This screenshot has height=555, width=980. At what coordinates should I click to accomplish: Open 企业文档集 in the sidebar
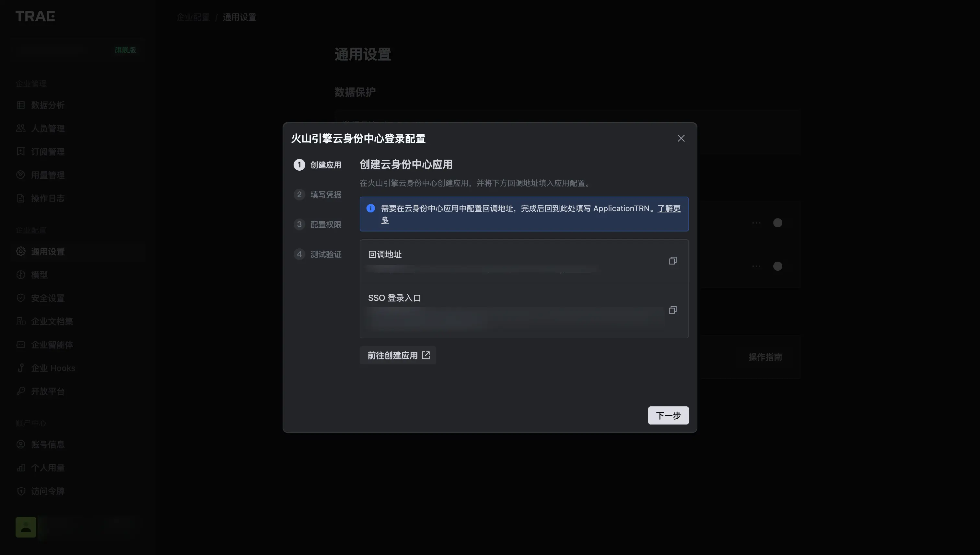pos(78,321)
